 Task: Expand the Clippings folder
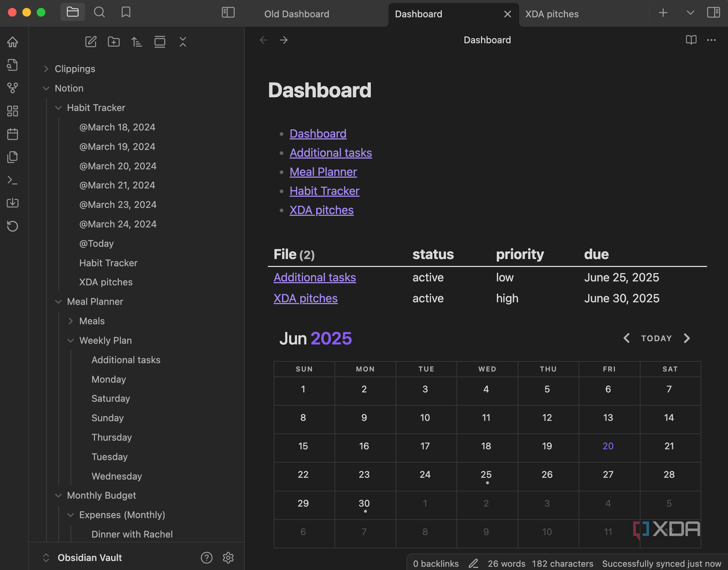click(46, 69)
